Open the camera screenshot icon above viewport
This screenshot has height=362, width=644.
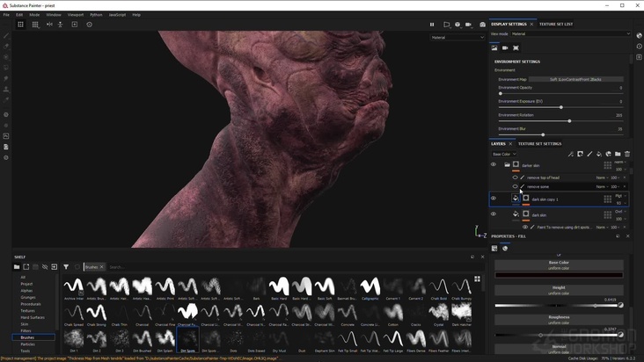482,25
